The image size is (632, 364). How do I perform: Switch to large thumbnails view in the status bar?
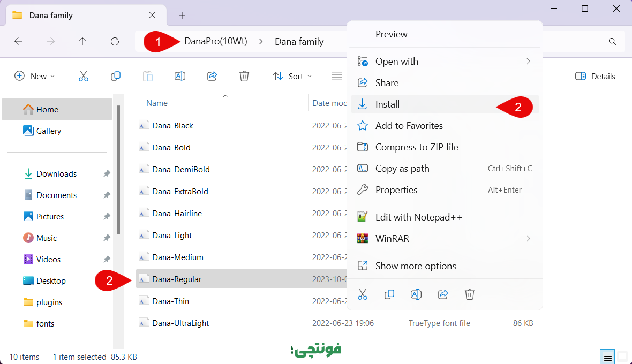(x=622, y=357)
